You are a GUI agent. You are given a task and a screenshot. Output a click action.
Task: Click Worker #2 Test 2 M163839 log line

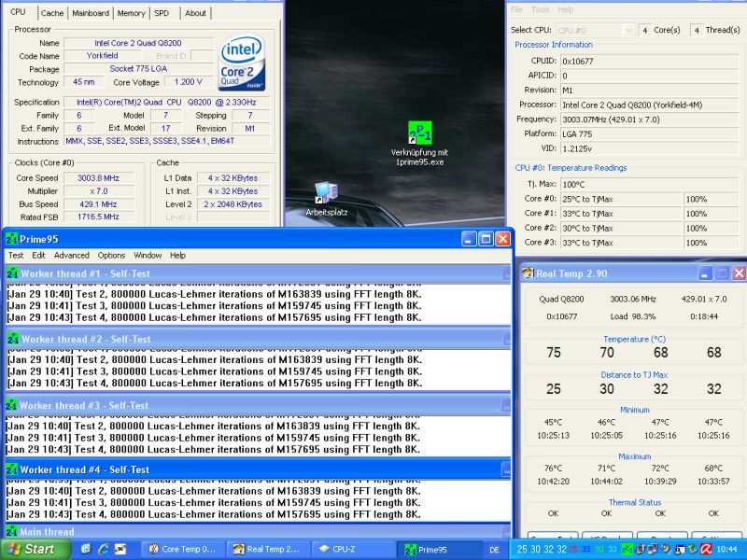215,359
